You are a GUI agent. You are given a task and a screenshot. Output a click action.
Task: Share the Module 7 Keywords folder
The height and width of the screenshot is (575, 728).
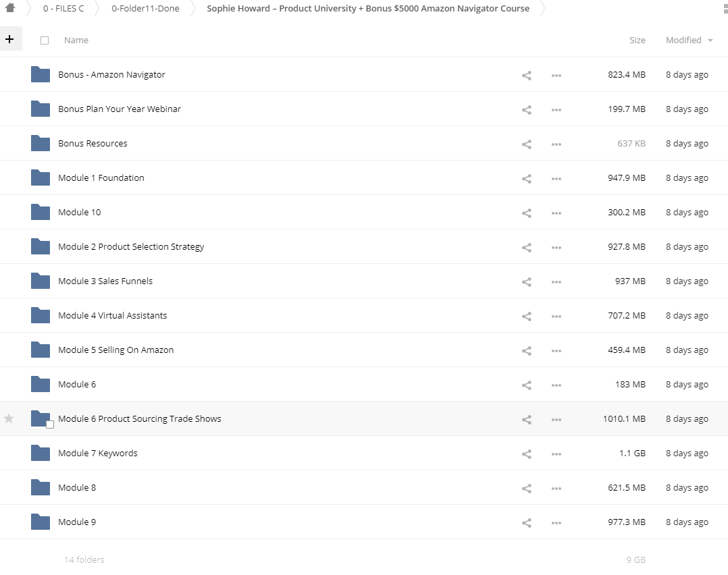pyautogui.click(x=527, y=454)
